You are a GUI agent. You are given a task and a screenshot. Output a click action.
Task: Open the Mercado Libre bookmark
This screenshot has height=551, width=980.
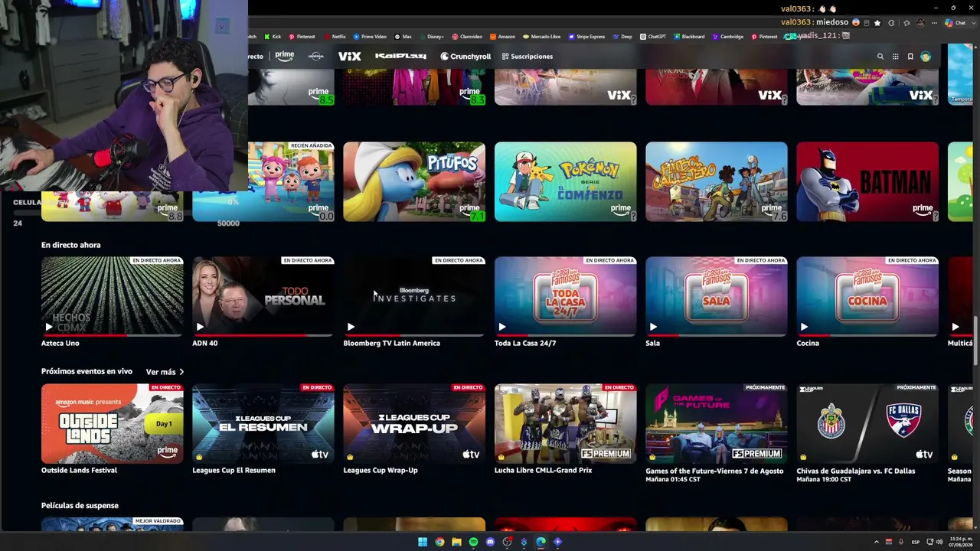click(x=541, y=36)
